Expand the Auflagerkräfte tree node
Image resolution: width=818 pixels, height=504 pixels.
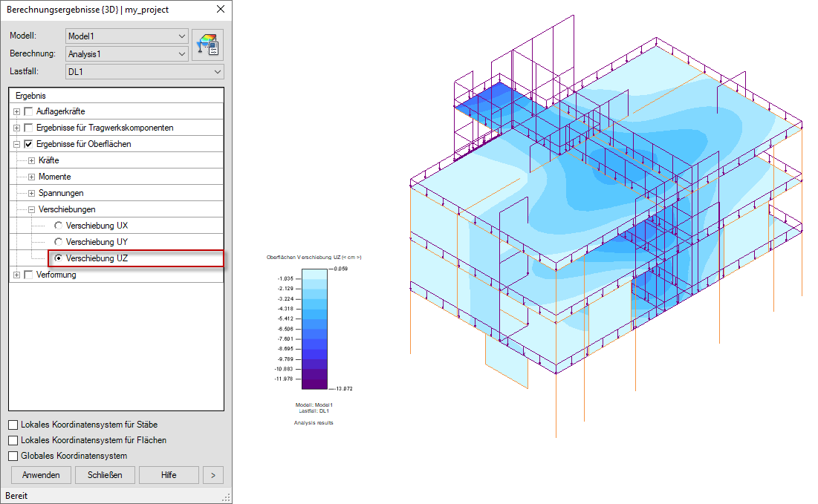coord(16,111)
